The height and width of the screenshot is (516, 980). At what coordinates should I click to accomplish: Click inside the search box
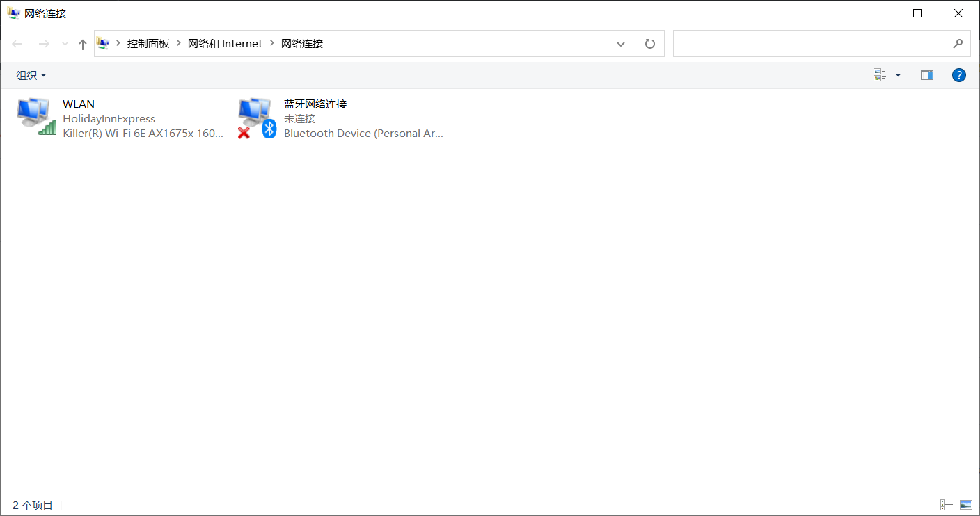point(800,43)
